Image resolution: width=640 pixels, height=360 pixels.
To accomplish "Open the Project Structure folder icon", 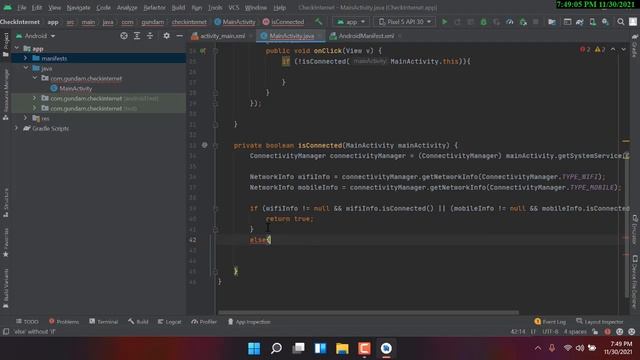I will pos(552,22).
